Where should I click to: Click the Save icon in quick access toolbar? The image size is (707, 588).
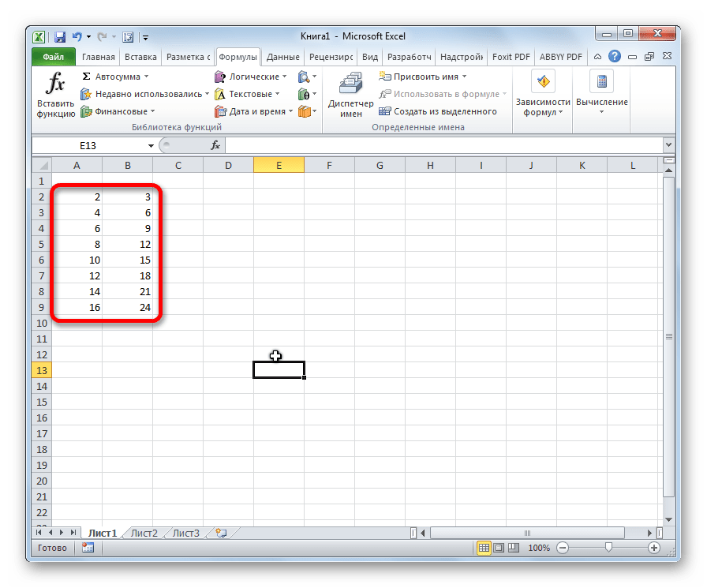59,37
